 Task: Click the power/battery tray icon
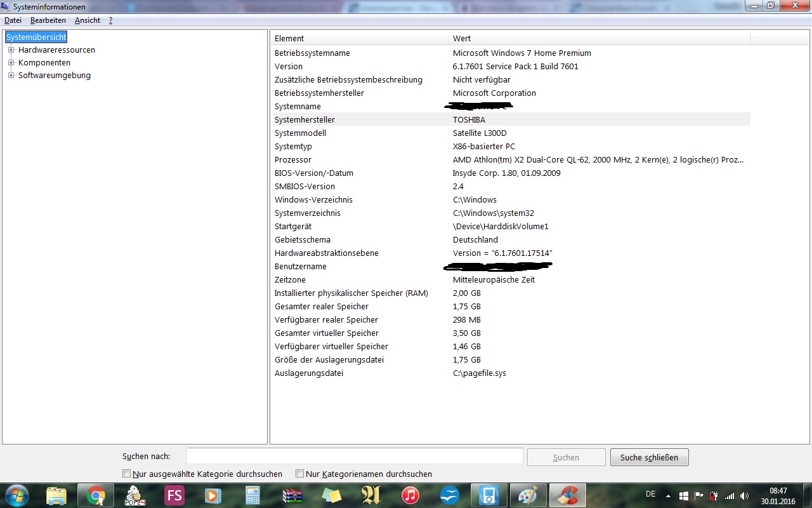point(714,496)
